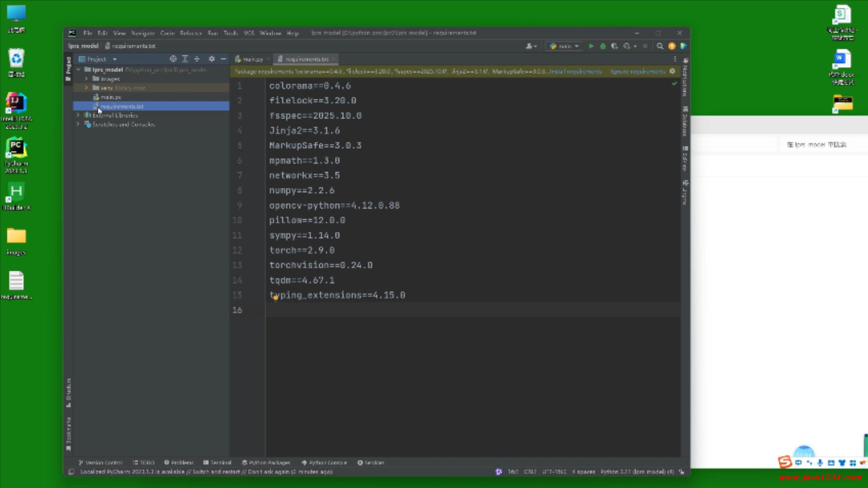
Task: Collapse all nodes in Project panel
Action: pos(197,59)
